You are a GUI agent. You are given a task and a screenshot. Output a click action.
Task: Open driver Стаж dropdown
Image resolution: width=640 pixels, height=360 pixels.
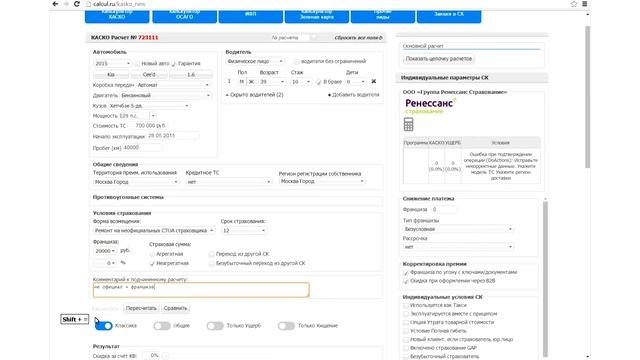pos(301,82)
